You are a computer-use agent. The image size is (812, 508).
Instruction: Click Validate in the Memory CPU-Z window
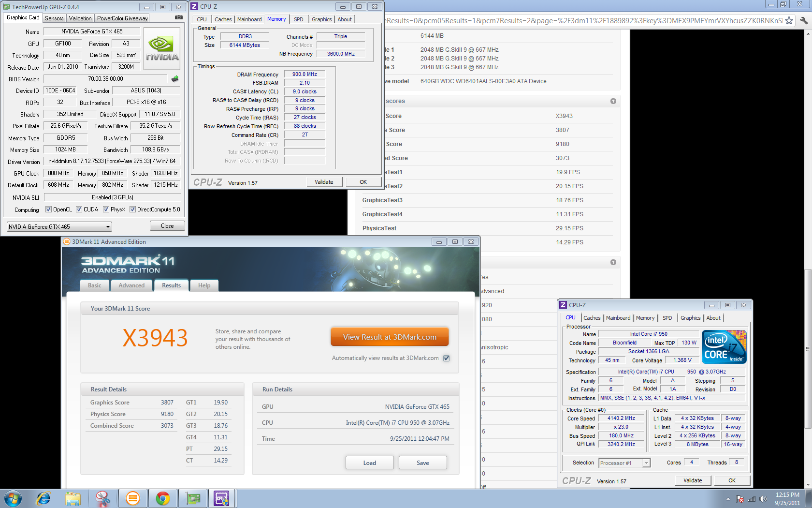[324, 182]
